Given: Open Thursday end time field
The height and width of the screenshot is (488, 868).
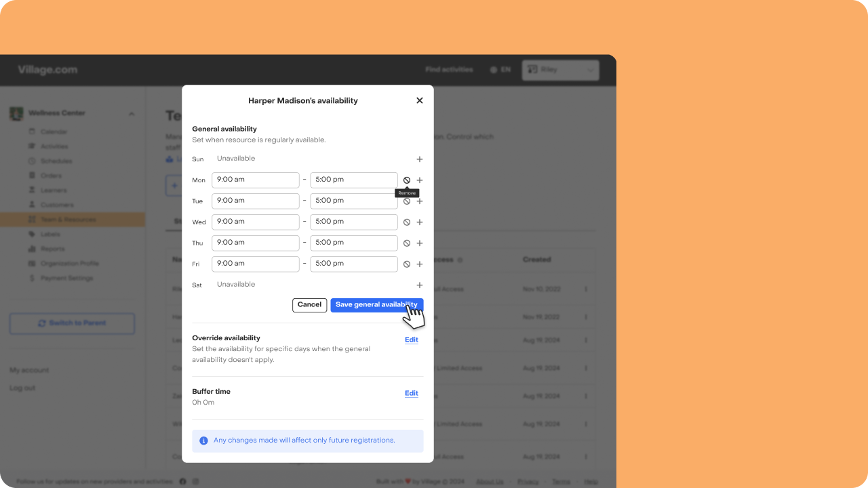Looking at the screenshot, I should point(354,243).
